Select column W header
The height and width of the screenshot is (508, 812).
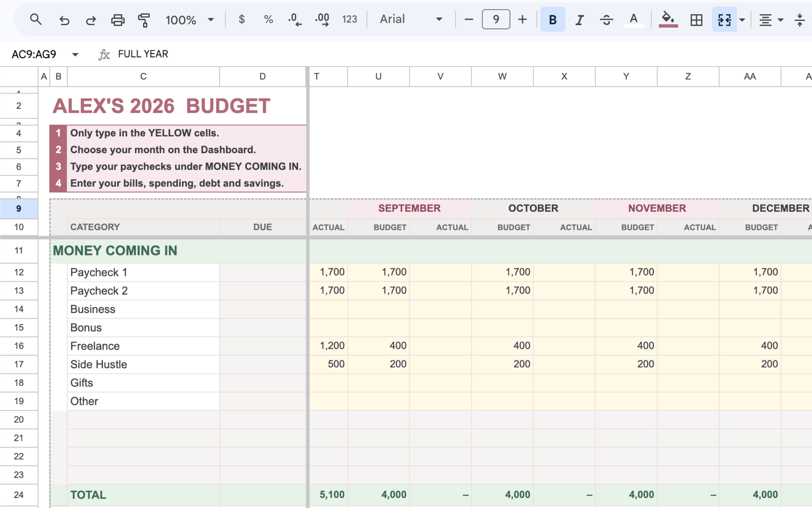tap(502, 76)
